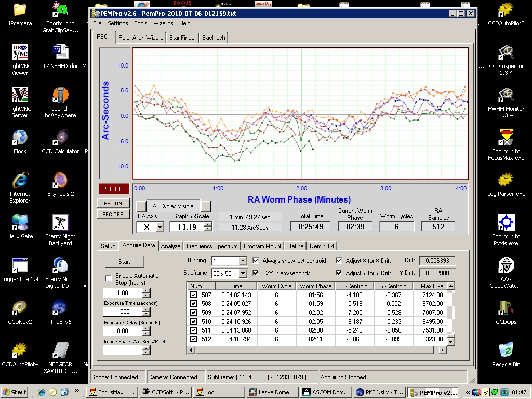Adjust the Exposure Time spinner
The width and height of the screenshot is (532, 399).
coord(146,312)
